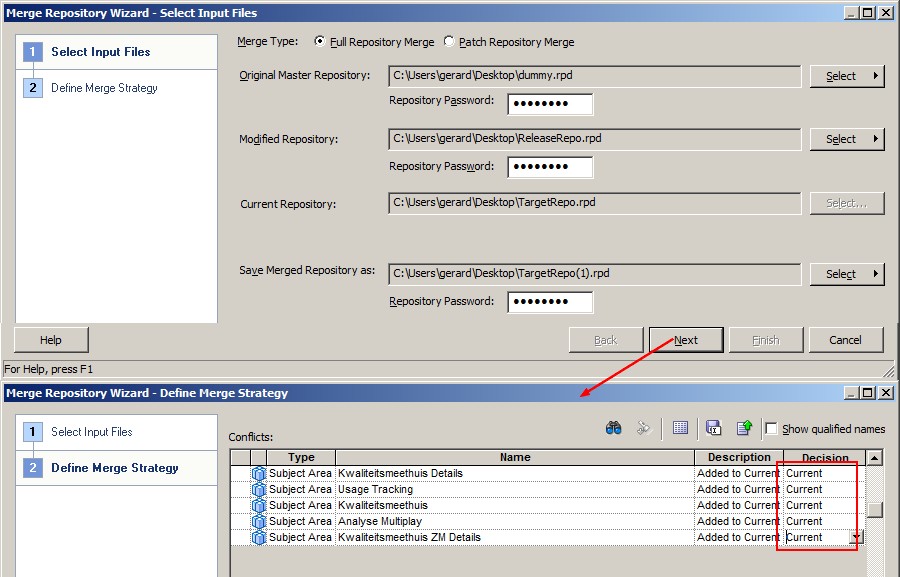Image resolution: width=900 pixels, height=577 pixels.
Task: Click the Subject Area icon beside Kwaliteitsmeethuis Details
Action: pos(259,472)
